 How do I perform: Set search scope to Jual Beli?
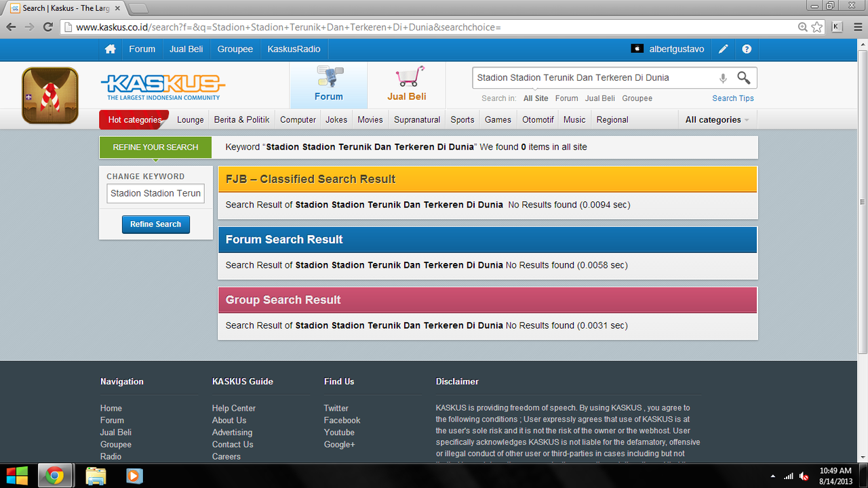click(600, 98)
